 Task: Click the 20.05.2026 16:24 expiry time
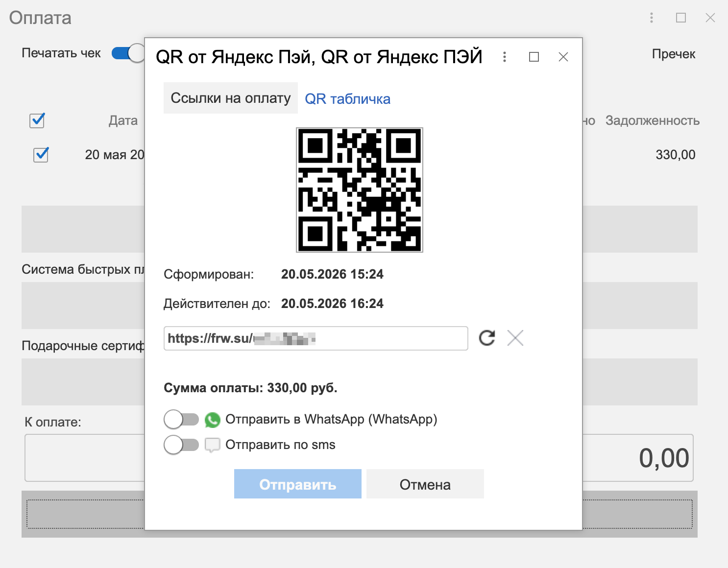[x=332, y=304]
